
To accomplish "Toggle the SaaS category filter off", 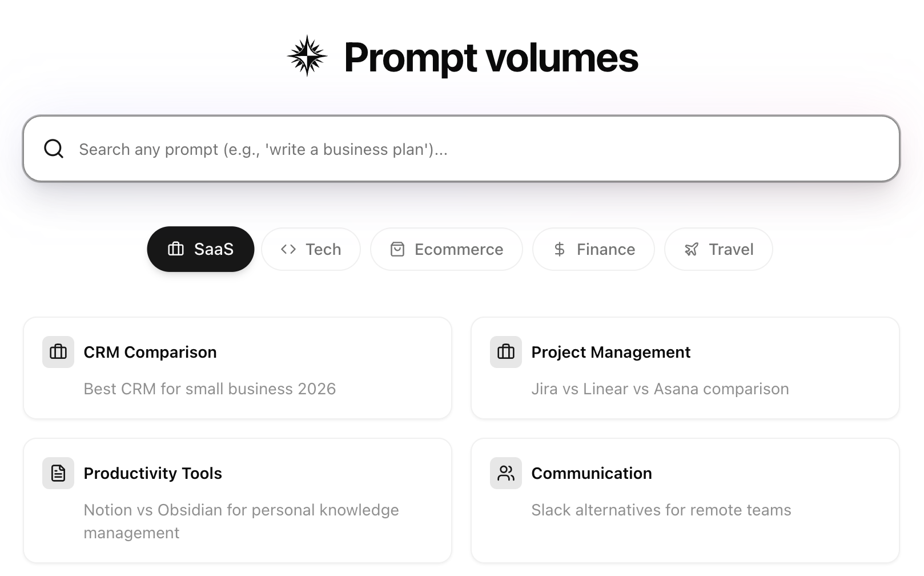I will tap(200, 249).
